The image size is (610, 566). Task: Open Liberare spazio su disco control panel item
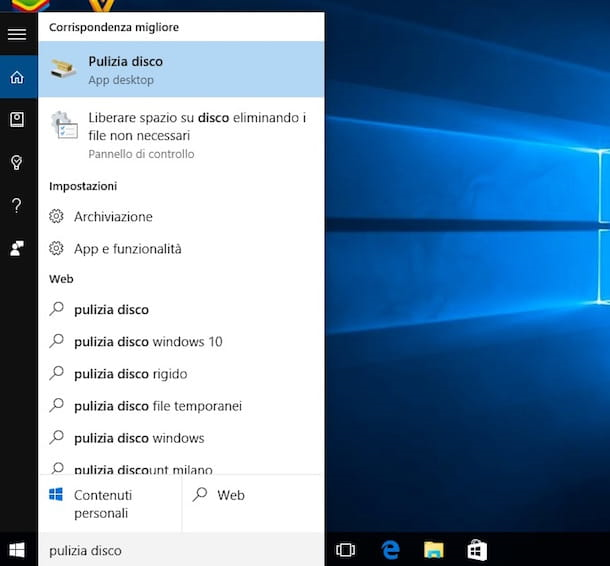tap(181, 135)
